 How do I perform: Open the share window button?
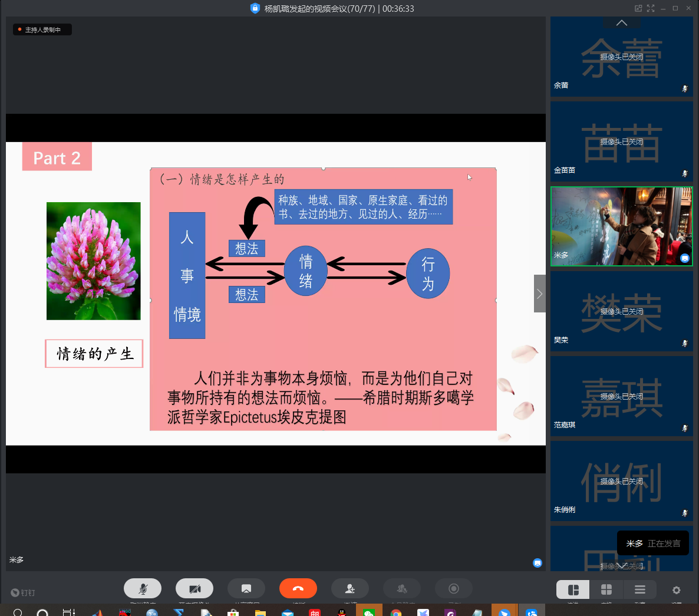(x=246, y=588)
